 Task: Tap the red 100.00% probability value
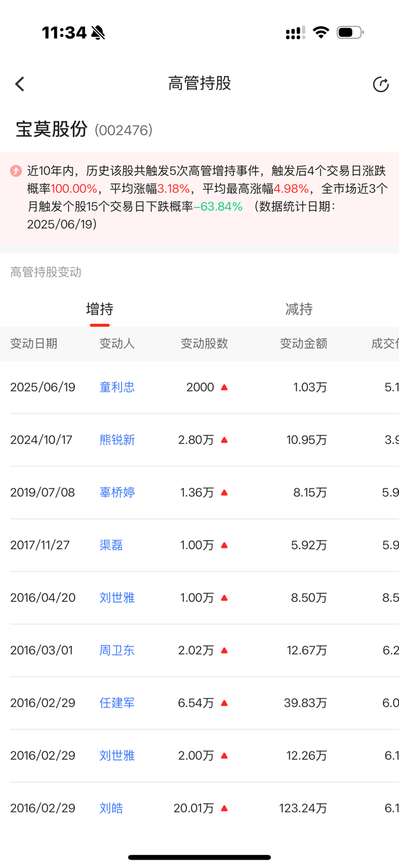(x=74, y=189)
